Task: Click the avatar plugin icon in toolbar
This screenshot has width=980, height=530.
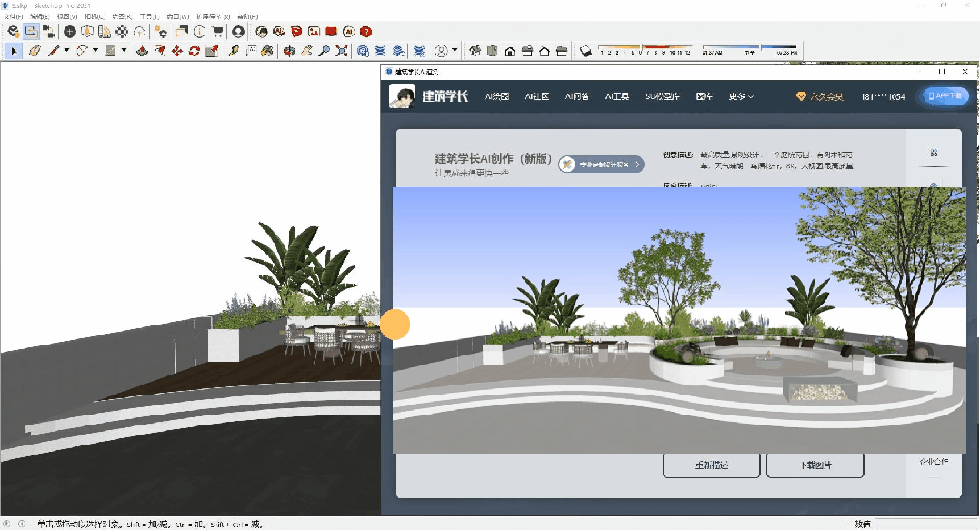Action: point(262,32)
